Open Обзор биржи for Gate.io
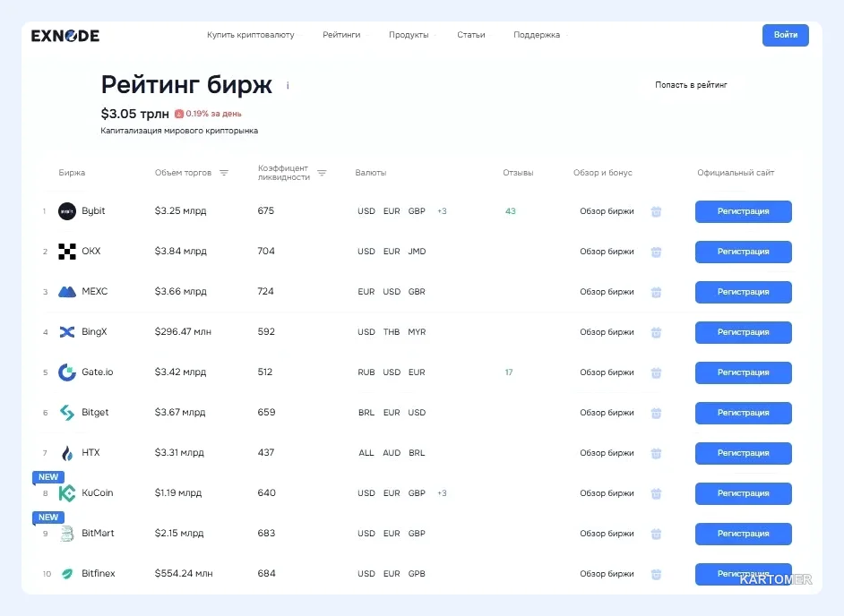The image size is (844, 616). click(607, 372)
